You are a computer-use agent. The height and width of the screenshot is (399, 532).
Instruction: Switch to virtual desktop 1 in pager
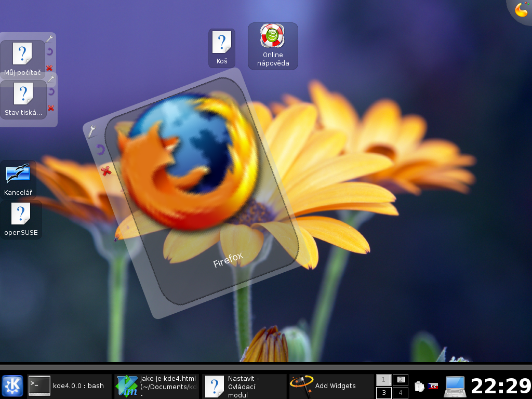tap(384, 380)
